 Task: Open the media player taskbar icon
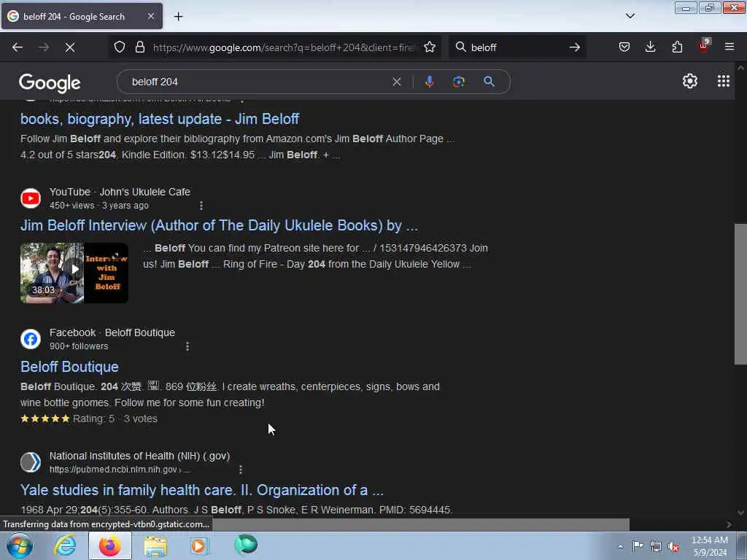pos(200,545)
